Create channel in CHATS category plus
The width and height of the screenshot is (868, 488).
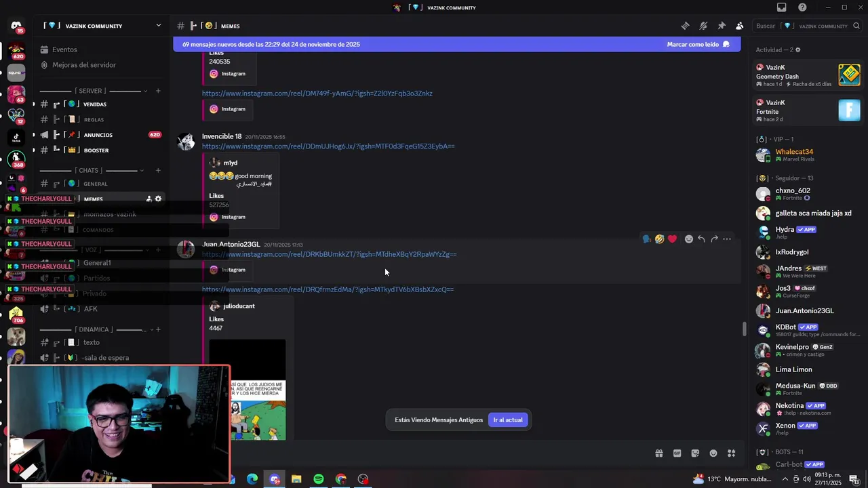[158, 170]
